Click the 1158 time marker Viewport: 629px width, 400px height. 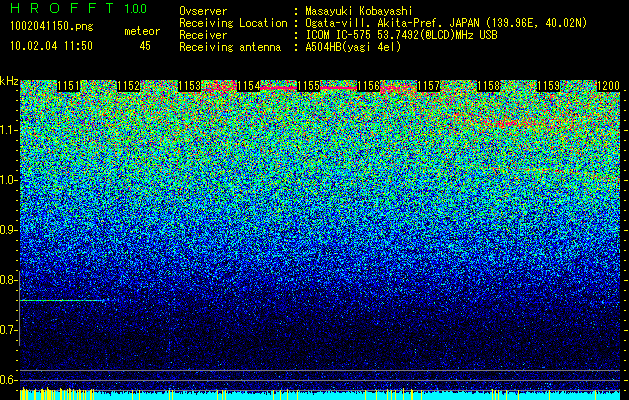pyautogui.click(x=489, y=86)
